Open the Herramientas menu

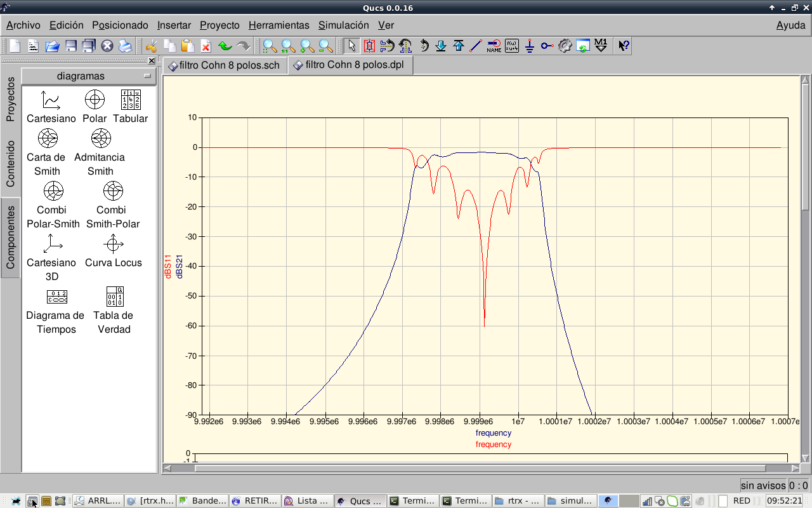(x=278, y=25)
